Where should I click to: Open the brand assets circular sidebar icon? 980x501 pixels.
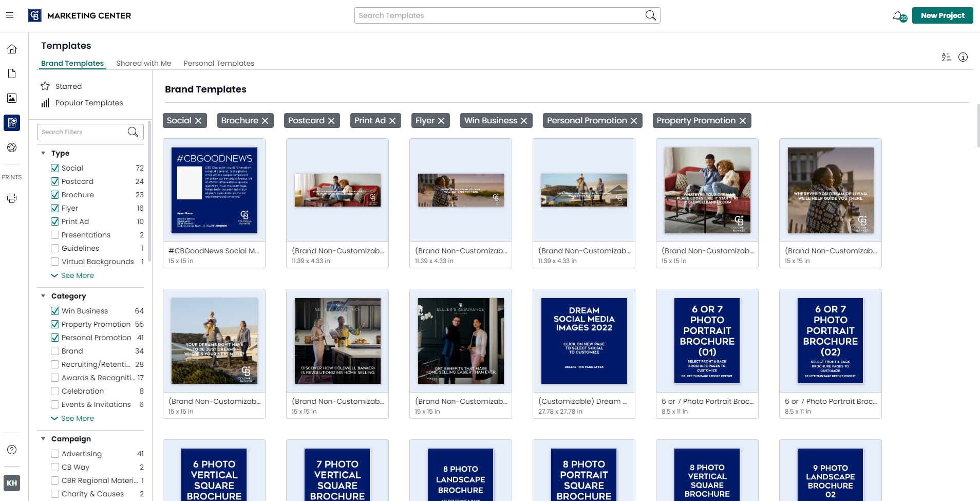[x=12, y=147]
